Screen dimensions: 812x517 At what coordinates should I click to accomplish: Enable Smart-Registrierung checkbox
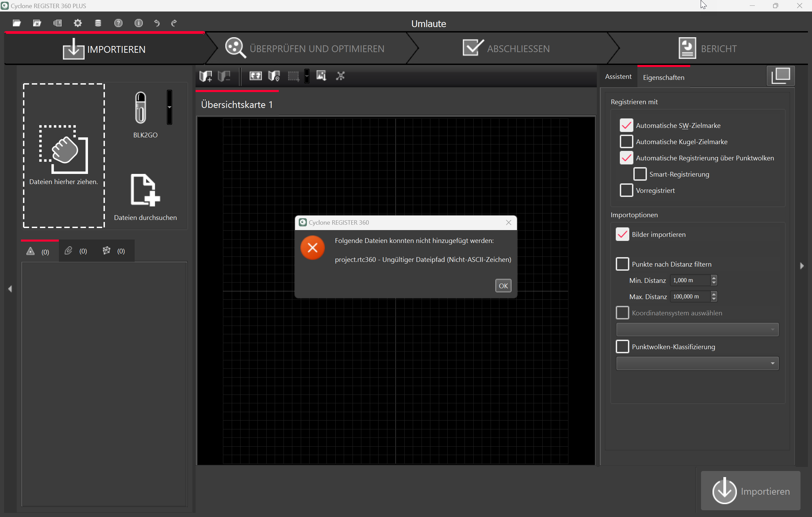640,174
